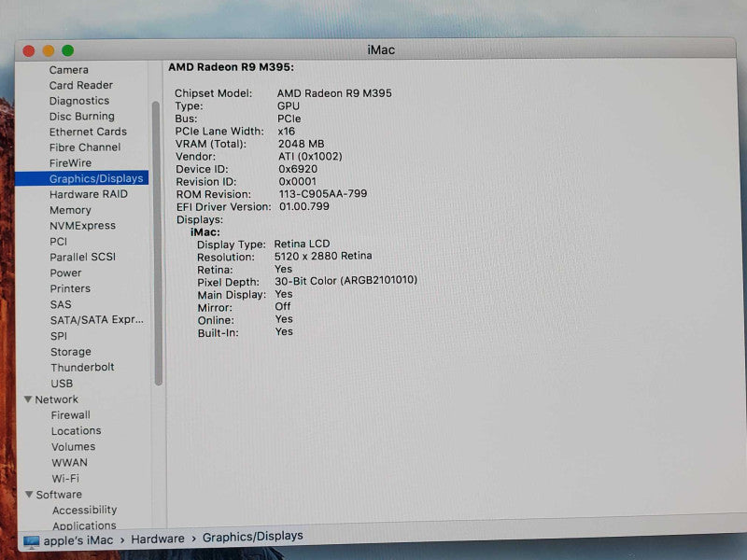747x560 pixels.
Task: Open Accessibility under Software
Action: coord(84,510)
